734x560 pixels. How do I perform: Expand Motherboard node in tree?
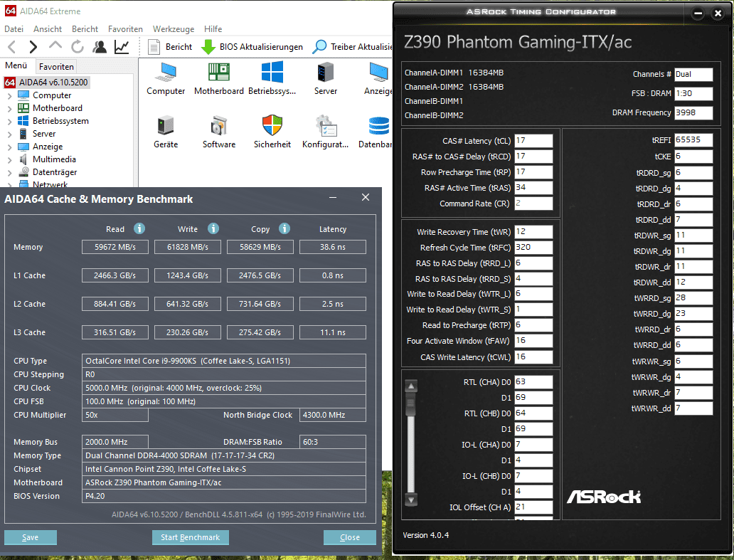[x=10, y=108]
